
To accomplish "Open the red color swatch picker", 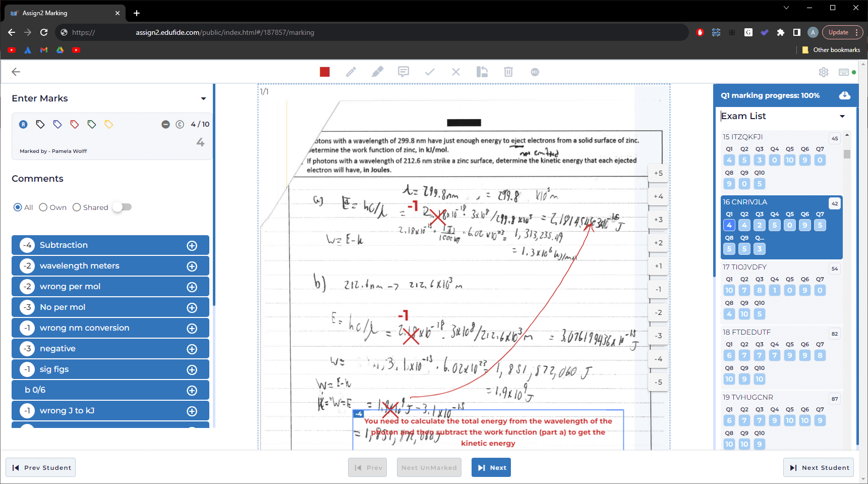I will (x=325, y=72).
